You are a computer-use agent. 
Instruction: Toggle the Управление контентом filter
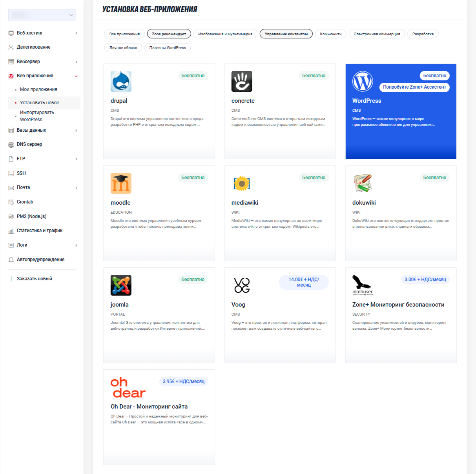click(286, 34)
